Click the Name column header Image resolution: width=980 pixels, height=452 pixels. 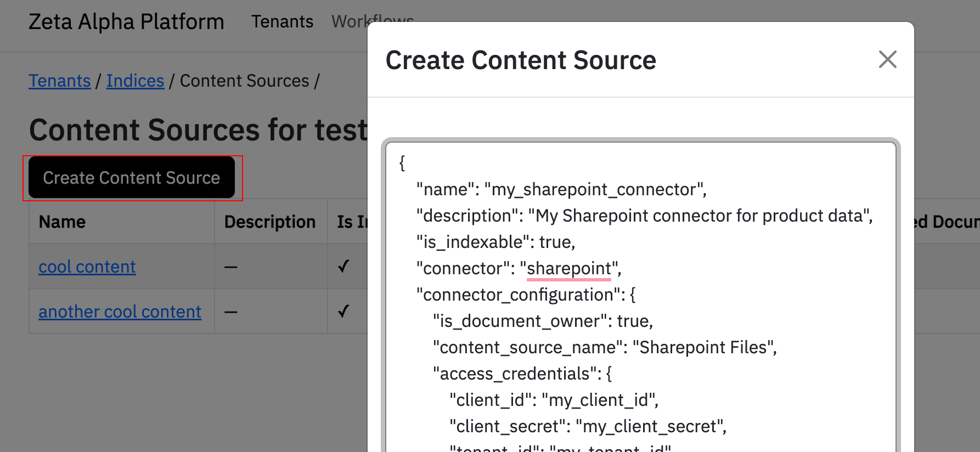click(x=62, y=222)
